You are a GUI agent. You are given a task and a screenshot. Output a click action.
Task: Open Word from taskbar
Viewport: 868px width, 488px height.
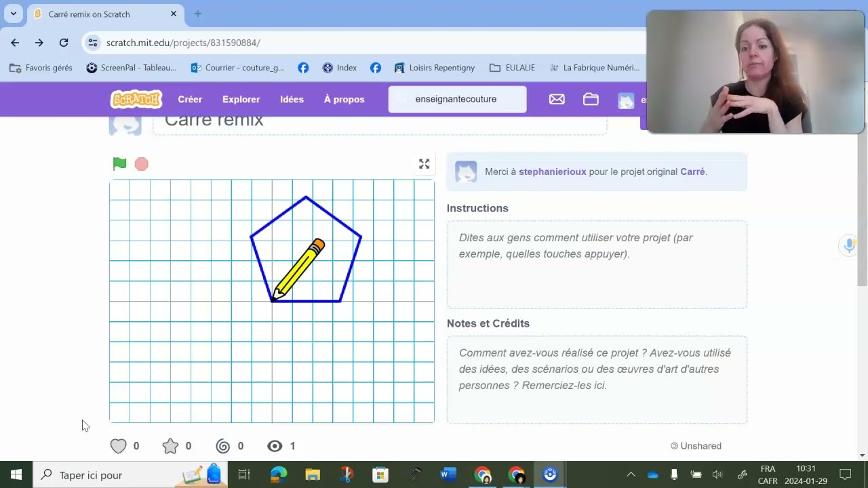click(x=448, y=475)
